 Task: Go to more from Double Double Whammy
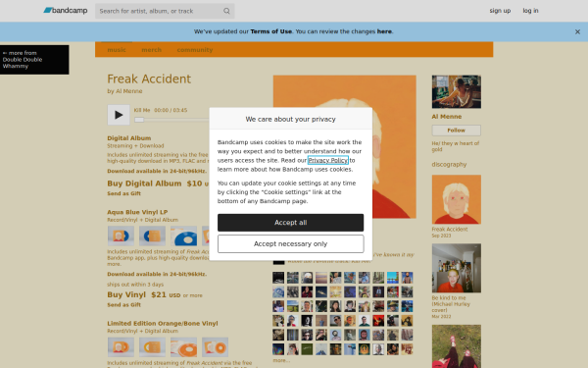click(x=34, y=60)
